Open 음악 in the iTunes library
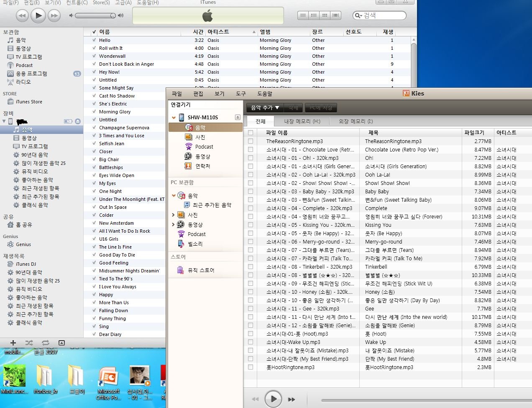 [21, 40]
